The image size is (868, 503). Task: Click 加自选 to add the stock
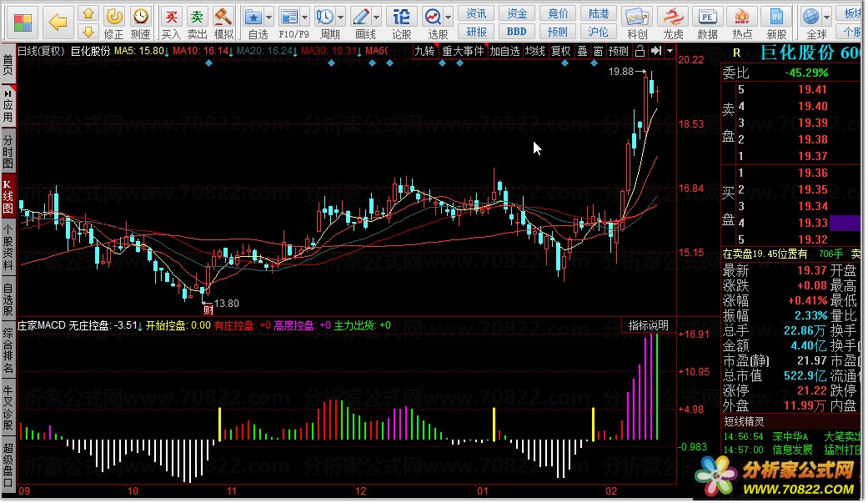[504, 52]
